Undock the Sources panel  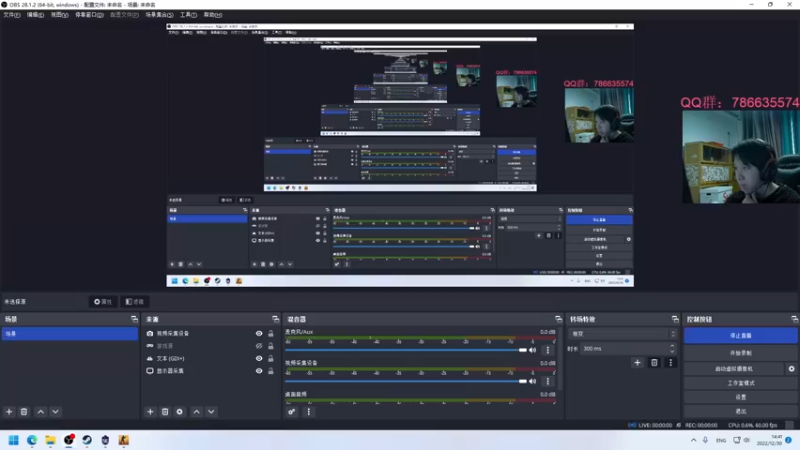(x=276, y=319)
